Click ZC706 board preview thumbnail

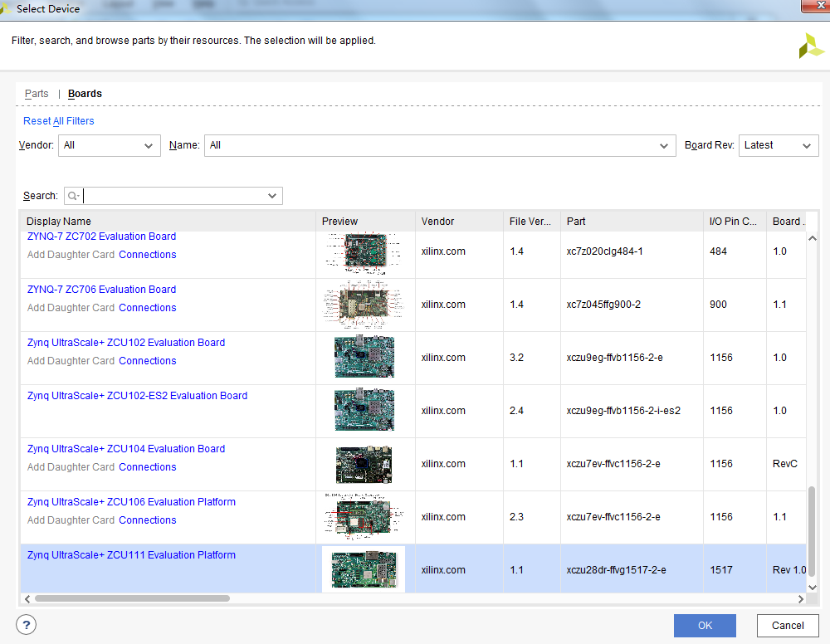(364, 305)
